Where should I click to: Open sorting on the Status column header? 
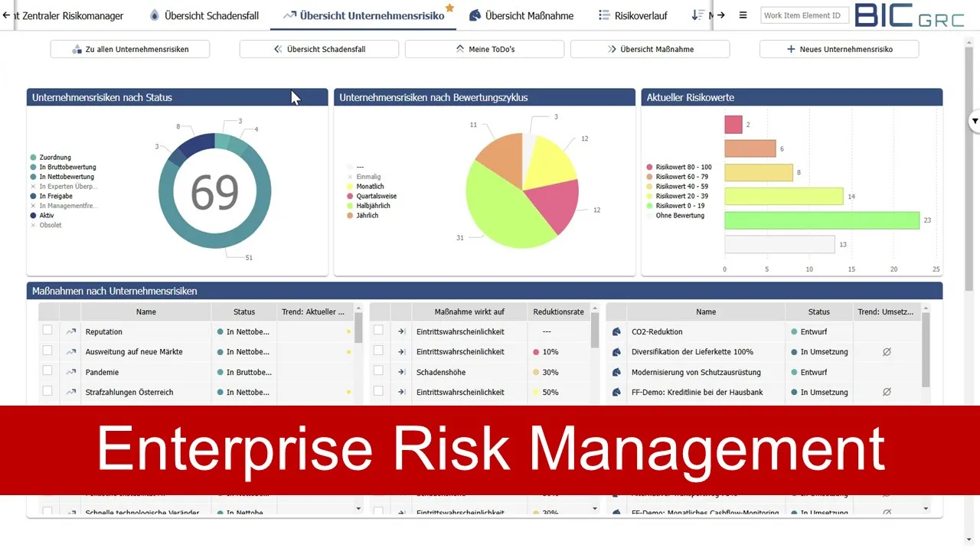coord(243,311)
